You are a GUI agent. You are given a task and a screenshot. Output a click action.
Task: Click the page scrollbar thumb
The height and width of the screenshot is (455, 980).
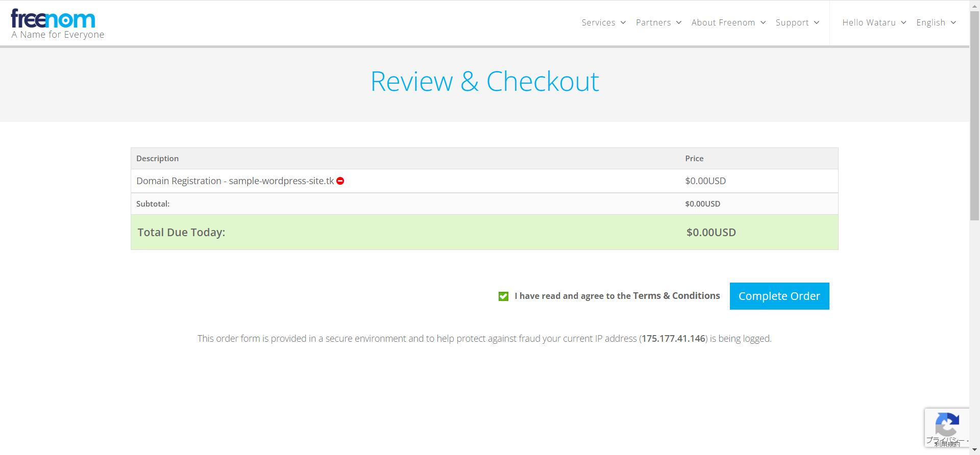974,116
